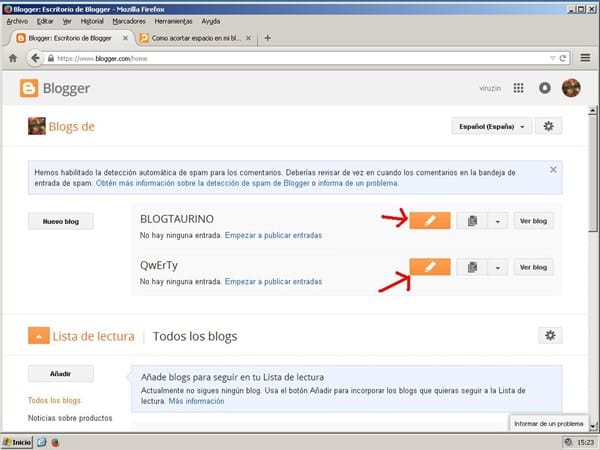
Task: Click informa de un problema link
Action: (x=358, y=183)
